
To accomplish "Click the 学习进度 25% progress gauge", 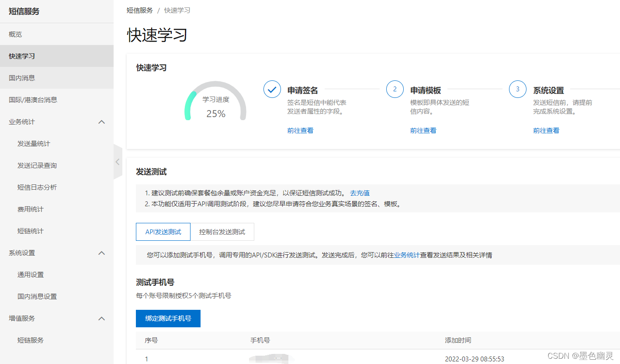I will [x=215, y=101].
